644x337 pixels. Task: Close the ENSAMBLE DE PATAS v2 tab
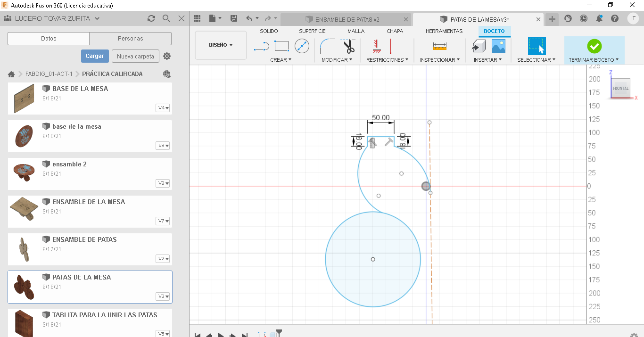pos(406,19)
